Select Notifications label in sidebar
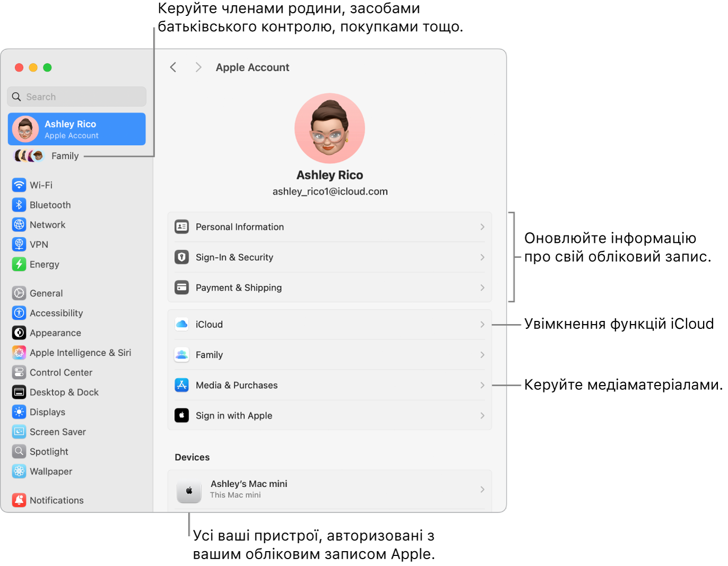This screenshot has width=728, height=566. click(x=57, y=500)
